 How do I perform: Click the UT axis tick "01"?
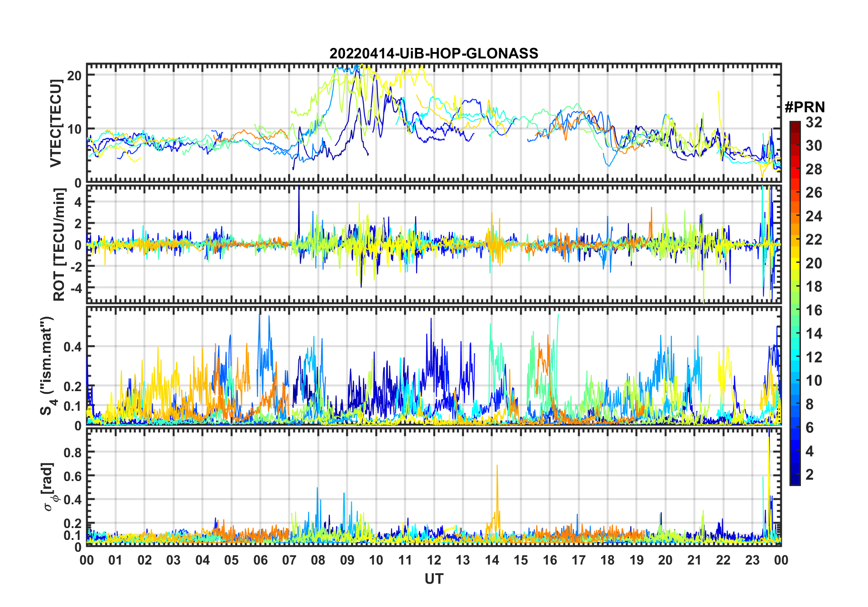point(115,560)
